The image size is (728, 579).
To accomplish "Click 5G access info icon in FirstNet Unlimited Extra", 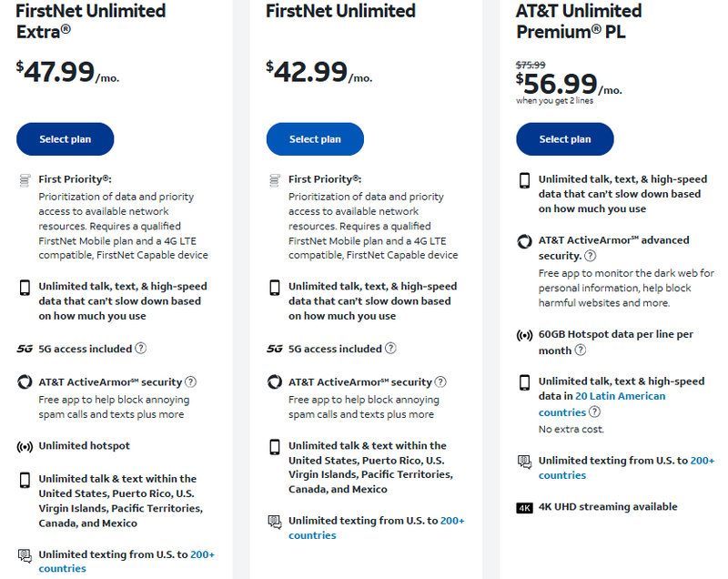I will click(x=141, y=349).
